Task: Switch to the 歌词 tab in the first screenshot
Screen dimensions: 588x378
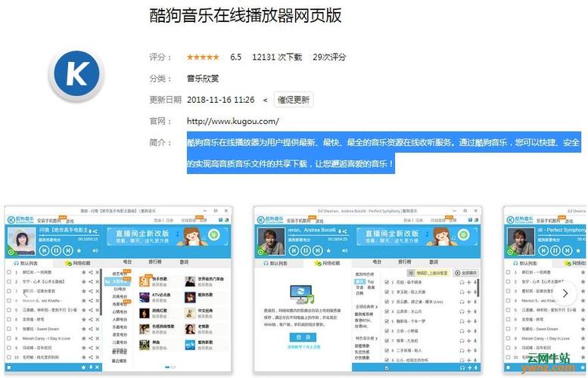Action: (x=184, y=262)
